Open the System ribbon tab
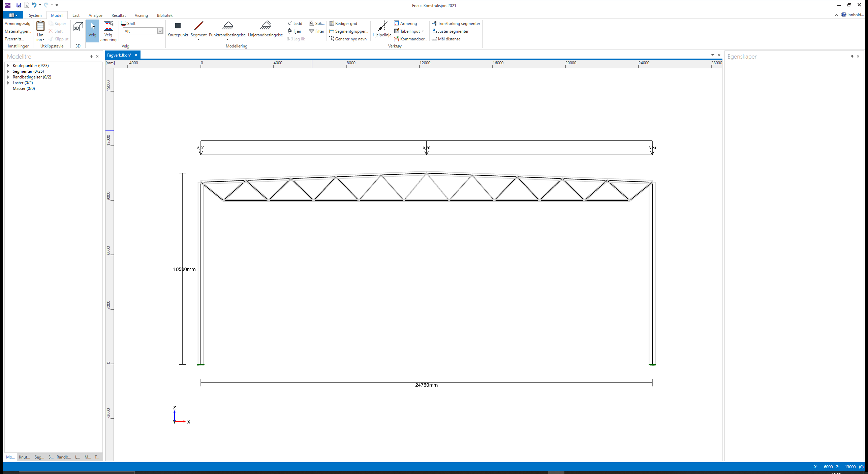The image size is (868, 474). point(35,15)
